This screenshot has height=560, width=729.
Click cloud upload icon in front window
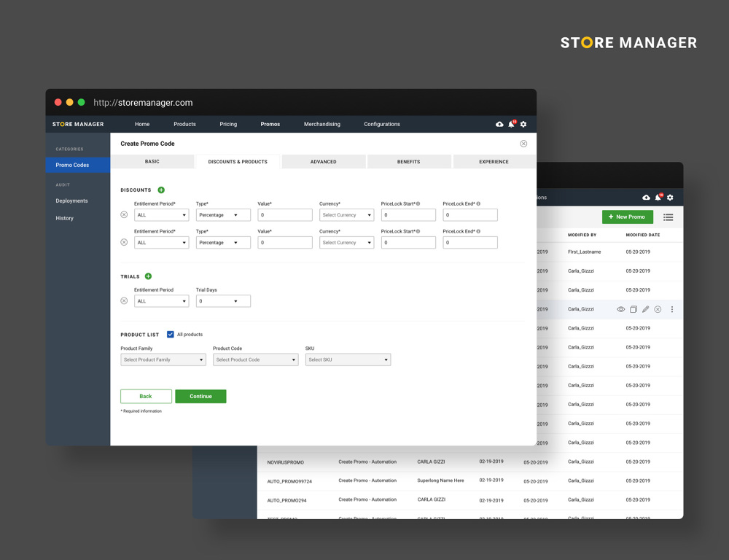[499, 124]
